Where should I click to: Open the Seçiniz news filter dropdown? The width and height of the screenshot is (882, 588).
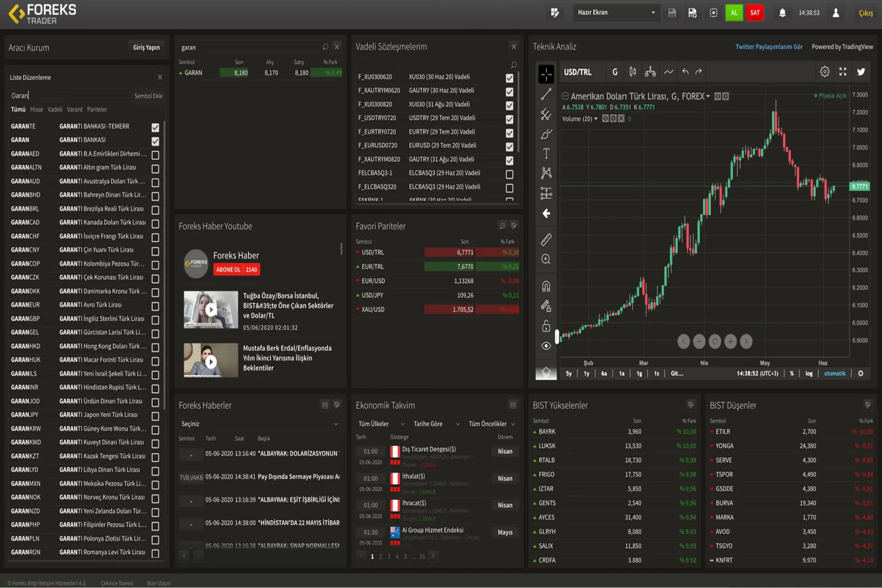(259, 424)
